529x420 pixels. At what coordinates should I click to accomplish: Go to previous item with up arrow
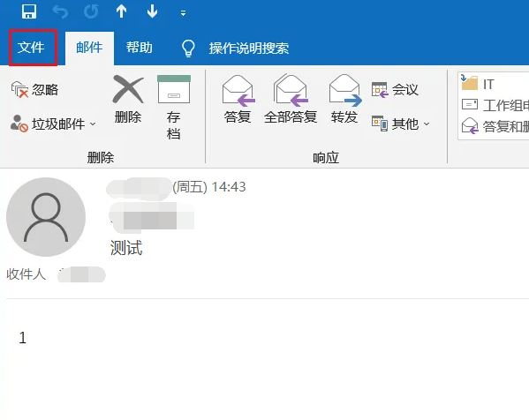click(122, 11)
